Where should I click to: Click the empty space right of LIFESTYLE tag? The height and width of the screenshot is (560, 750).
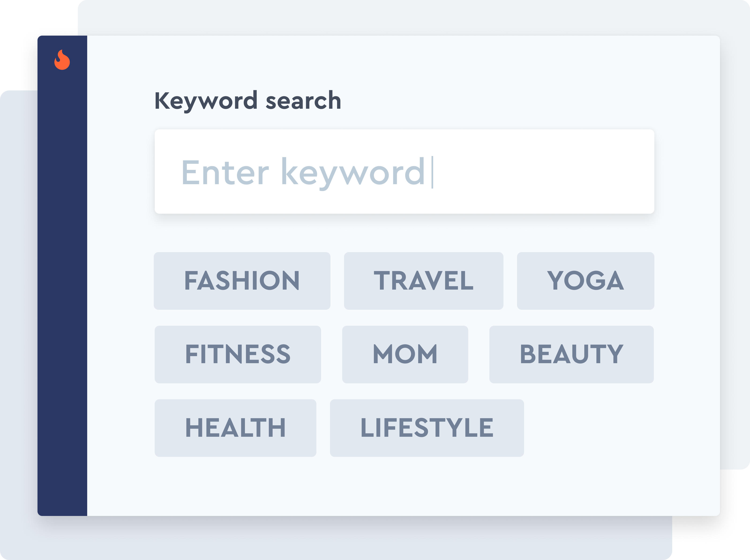click(x=590, y=428)
